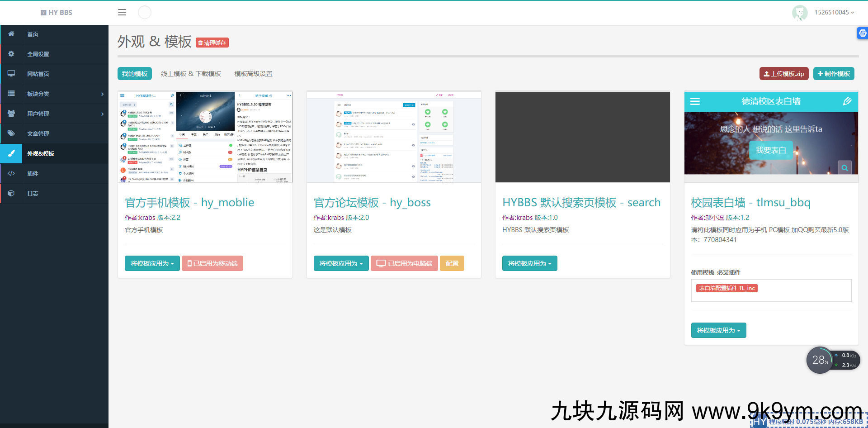Click the hamburger menu icon in the top bar
The height and width of the screenshot is (428, 868).
point(122,12)
